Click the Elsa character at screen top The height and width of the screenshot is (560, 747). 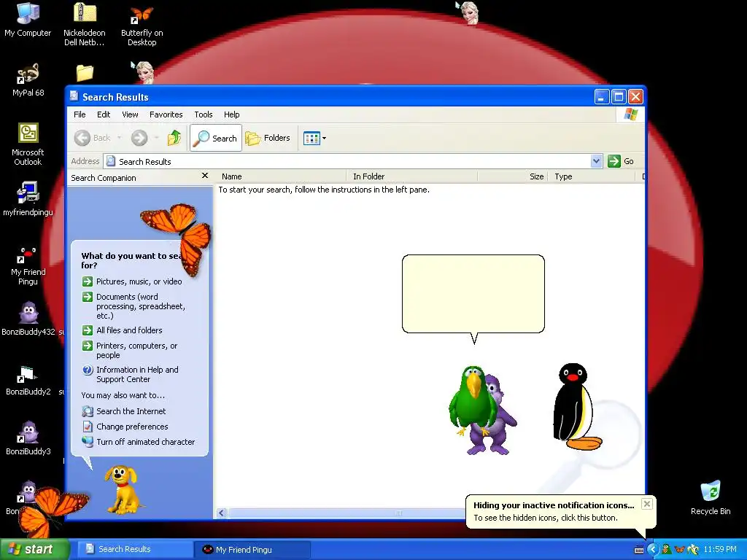click(469, 12)
